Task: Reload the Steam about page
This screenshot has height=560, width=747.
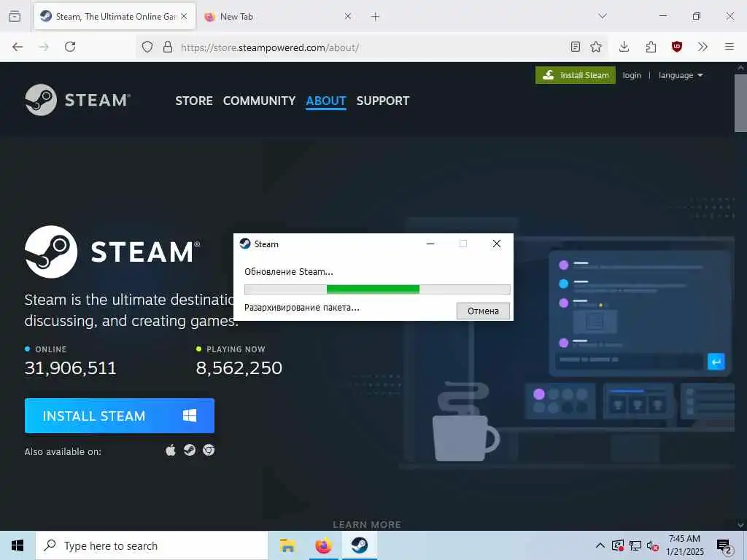Action: pyautogui.click(x=70, y=47)
